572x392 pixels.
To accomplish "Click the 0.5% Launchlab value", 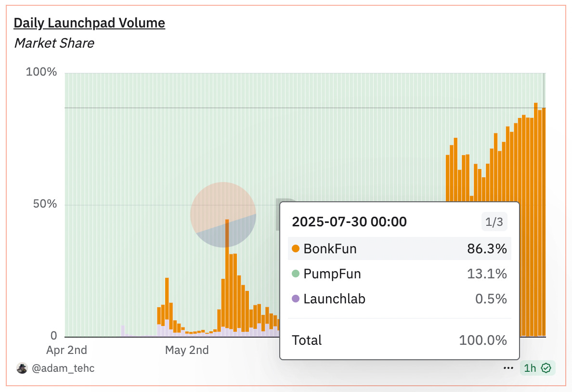I will (491, 299).
